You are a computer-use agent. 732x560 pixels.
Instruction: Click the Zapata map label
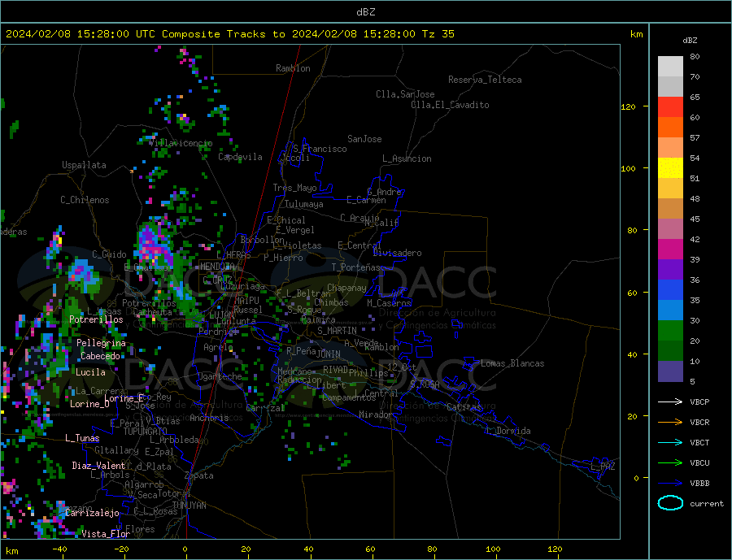click(199, 475)
